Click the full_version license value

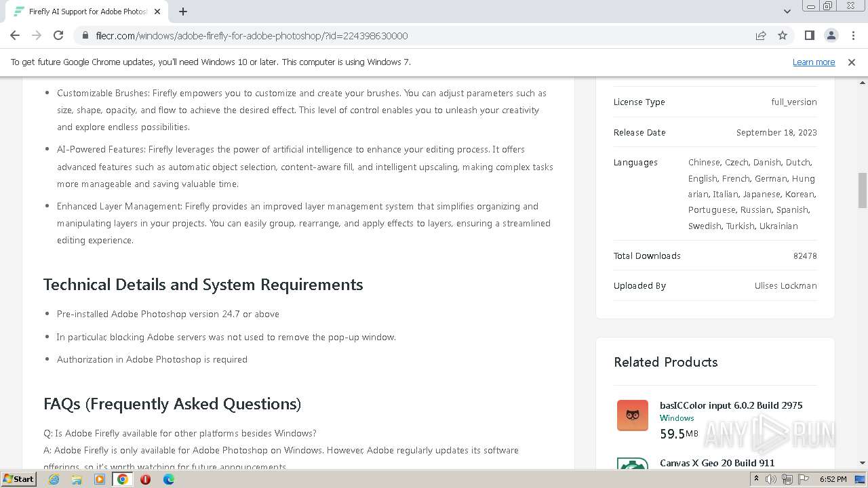coord(793,102)
